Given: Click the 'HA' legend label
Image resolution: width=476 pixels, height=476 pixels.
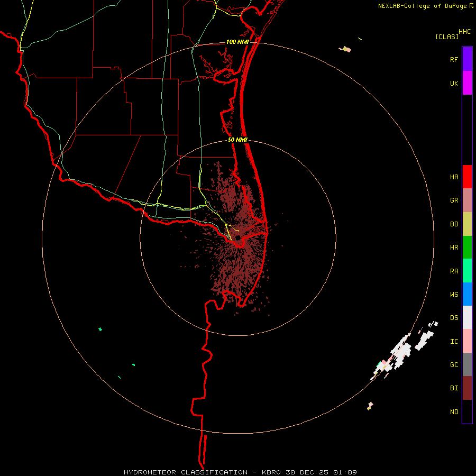Looking at the screenshot, I should pos(454,177).
